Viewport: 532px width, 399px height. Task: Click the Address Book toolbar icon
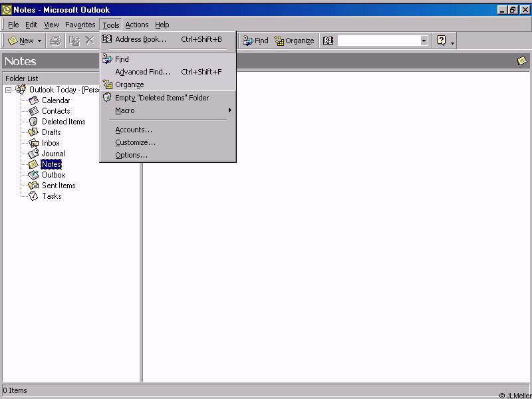tap(328, 41)
